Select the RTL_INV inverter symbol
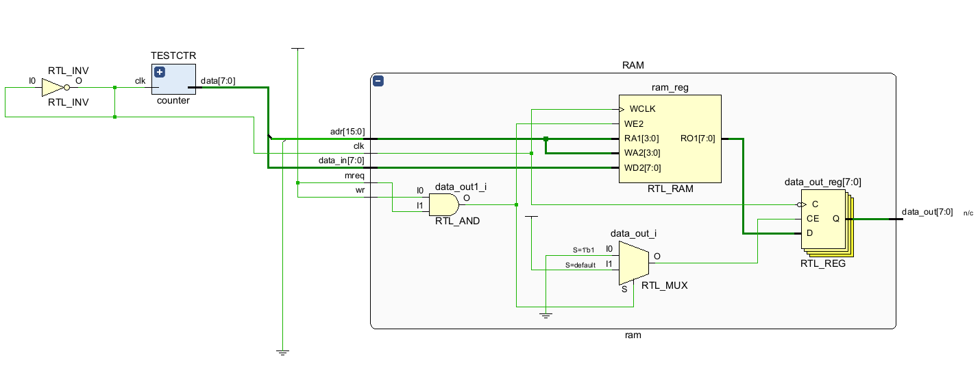 click(x=52, y=88)
